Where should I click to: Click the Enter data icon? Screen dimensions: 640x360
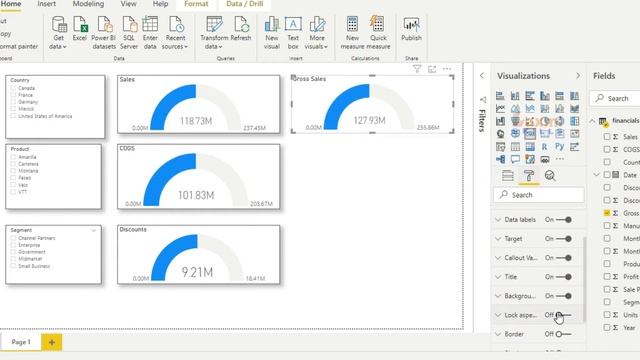click(150, 24)
